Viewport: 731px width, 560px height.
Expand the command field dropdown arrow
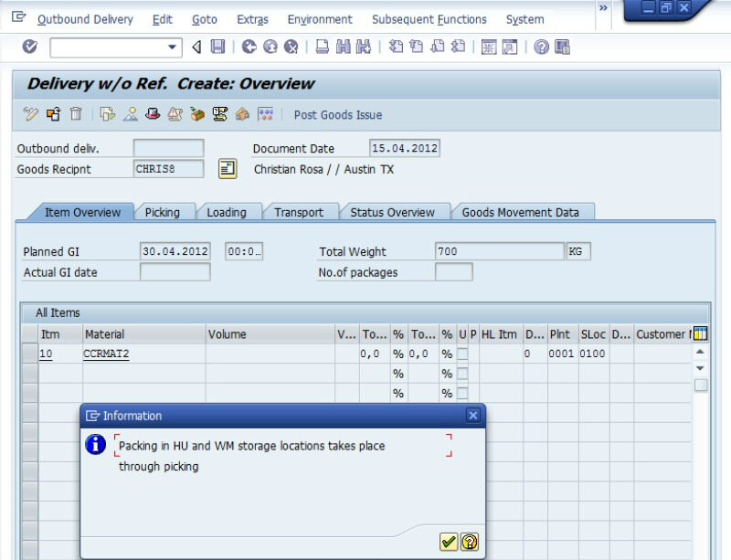pyautogui.click(x=173, y=47)
